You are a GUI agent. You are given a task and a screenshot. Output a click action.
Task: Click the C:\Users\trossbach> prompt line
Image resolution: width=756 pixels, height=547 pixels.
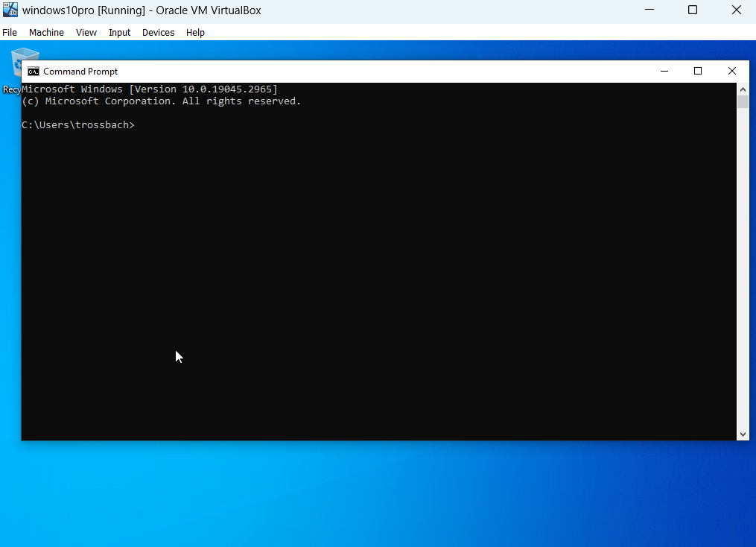pos(78,125)
